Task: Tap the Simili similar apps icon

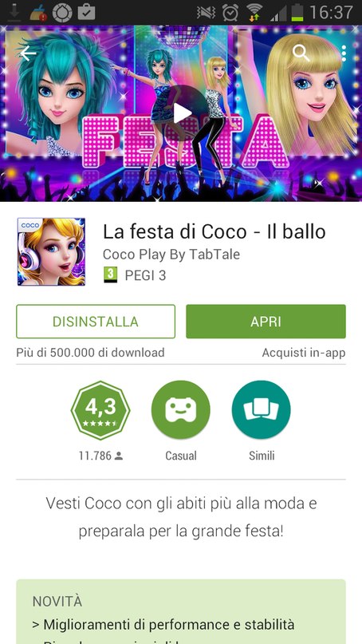Action: point(261,410)
